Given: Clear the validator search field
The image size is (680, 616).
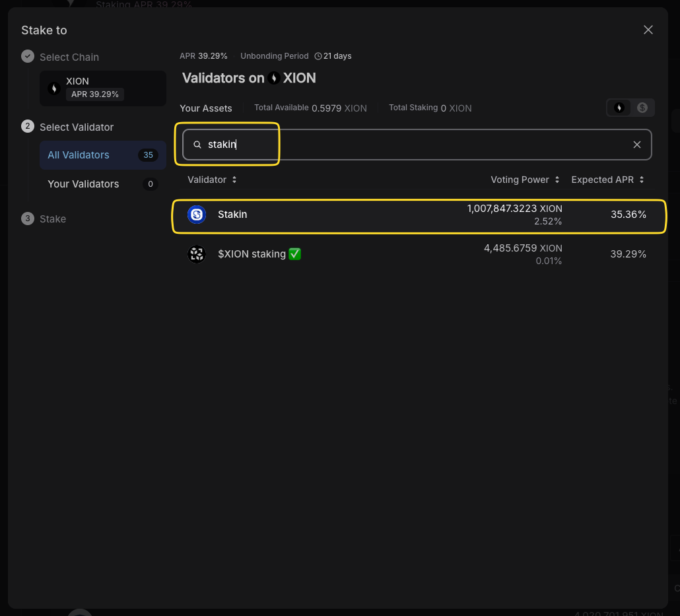Looking at the screenshot, I should (636, 145).
